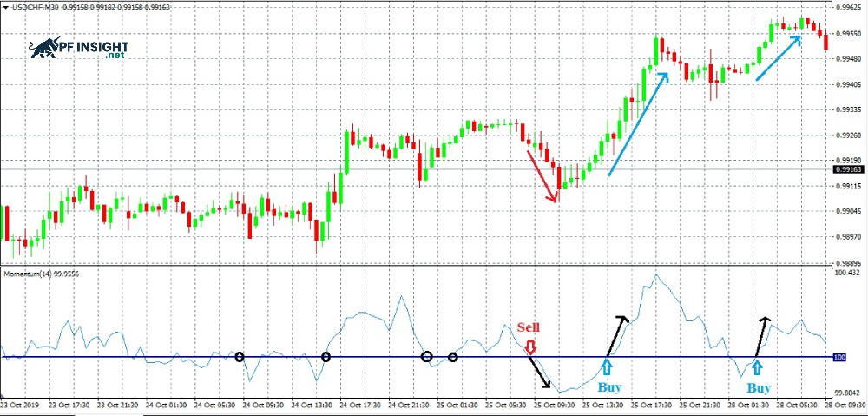The width and height of the screenshot is (868, 416).
Task: Click the blue Buy arrow near 28 Oct 01:30
Action: 758,368
